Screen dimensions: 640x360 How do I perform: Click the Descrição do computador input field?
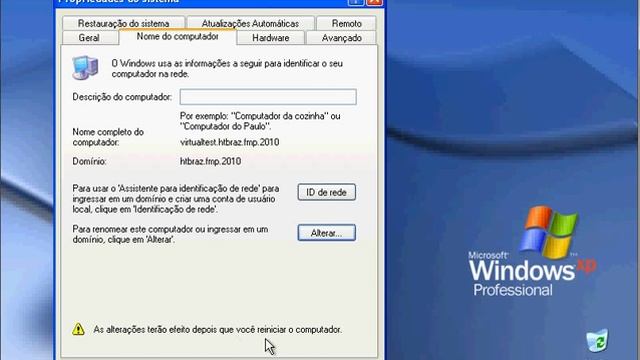point(268,97)
